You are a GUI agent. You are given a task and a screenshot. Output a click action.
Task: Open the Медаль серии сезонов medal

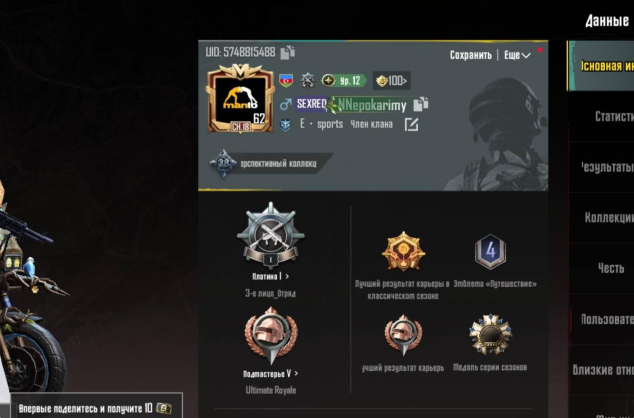490,334
